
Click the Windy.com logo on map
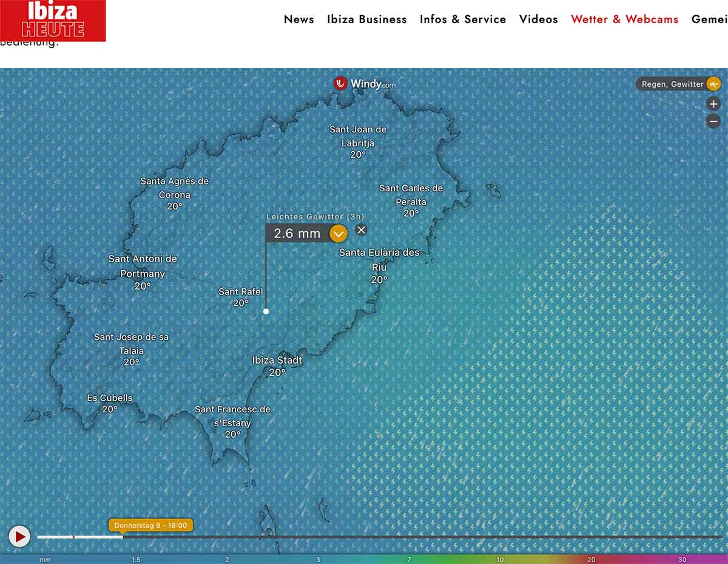click(x=365, y=84)
